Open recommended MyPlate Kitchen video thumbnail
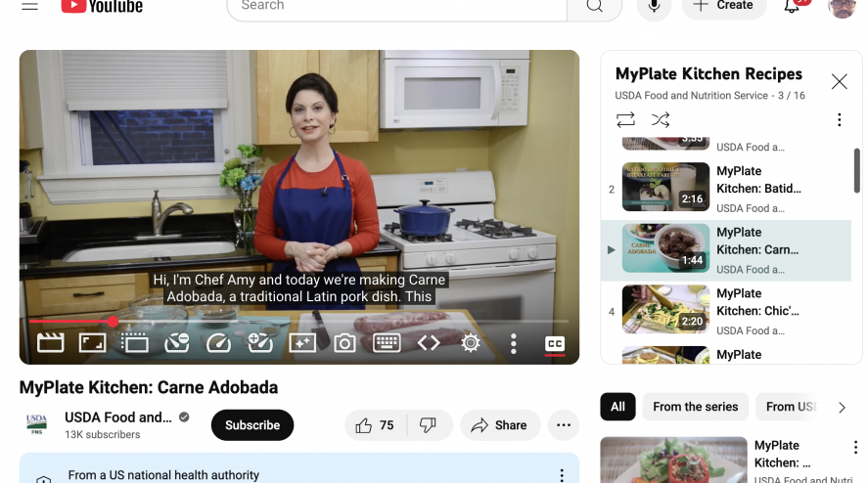Image resolution: width=868 pixels, height=483 pixels. pyautogui.click(x=673, y=461)
